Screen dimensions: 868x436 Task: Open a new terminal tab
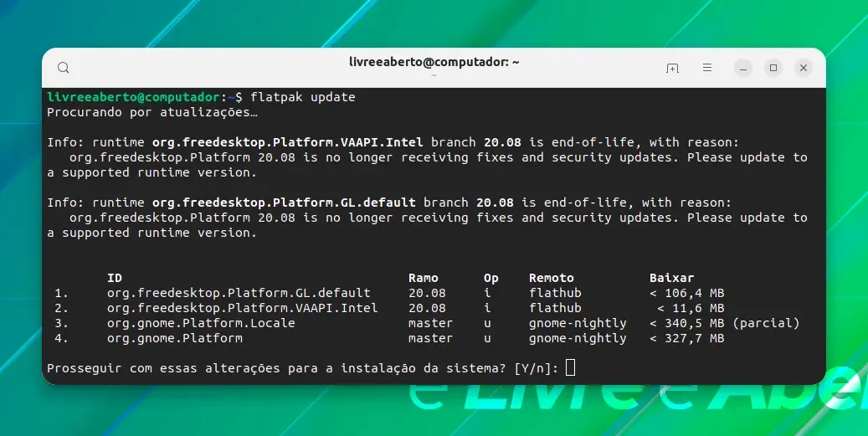672,68
